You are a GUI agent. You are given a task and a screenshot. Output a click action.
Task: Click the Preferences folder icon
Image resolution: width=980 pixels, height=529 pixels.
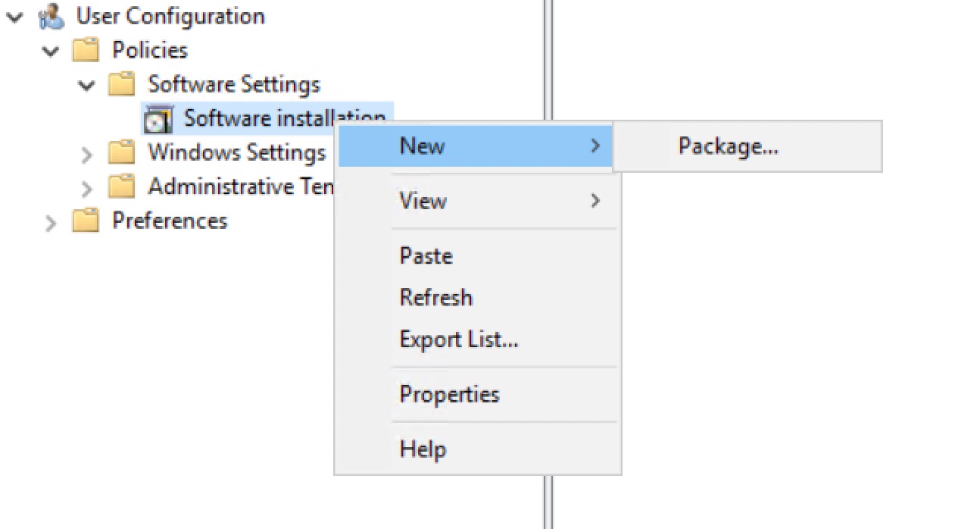tap(86, 221)
